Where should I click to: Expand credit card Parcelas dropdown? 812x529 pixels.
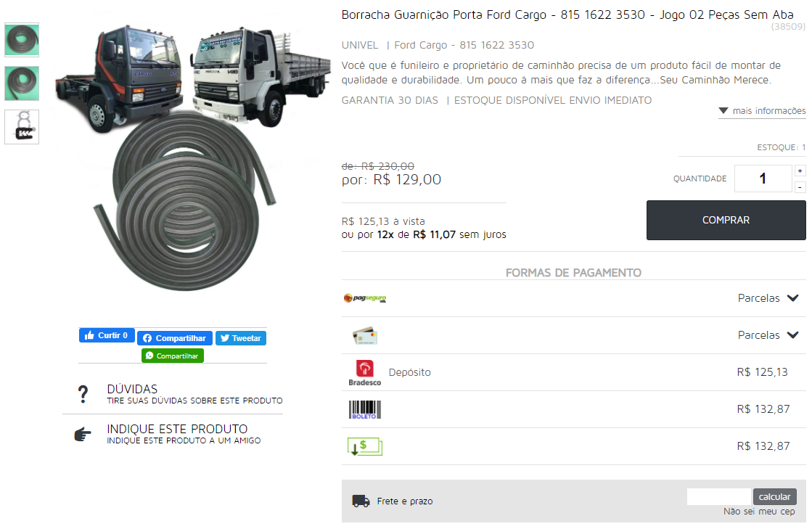768,335
